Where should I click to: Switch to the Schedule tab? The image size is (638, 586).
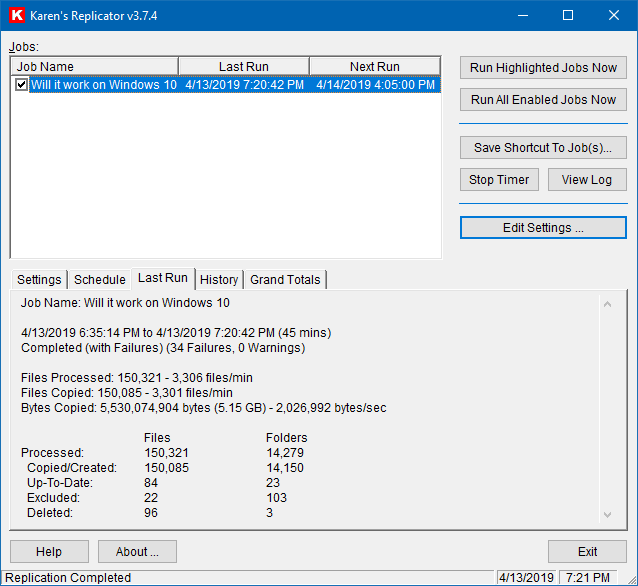coord(100,280)
